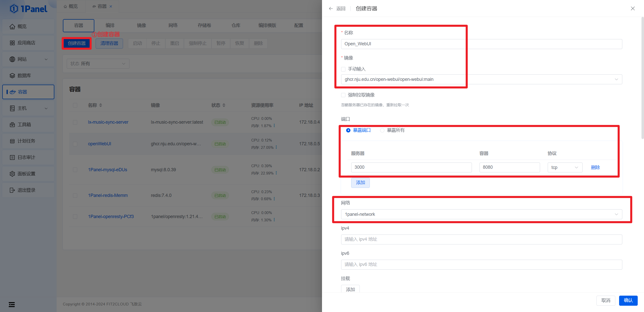
Task: Close the 容器 page tab with x
Action: [x=111, y=6]
